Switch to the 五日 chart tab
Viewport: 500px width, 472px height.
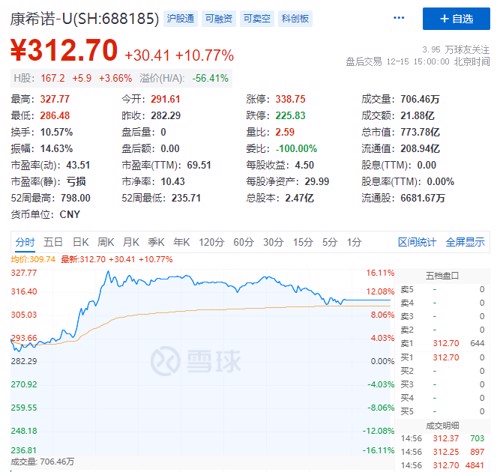point(53,242)
